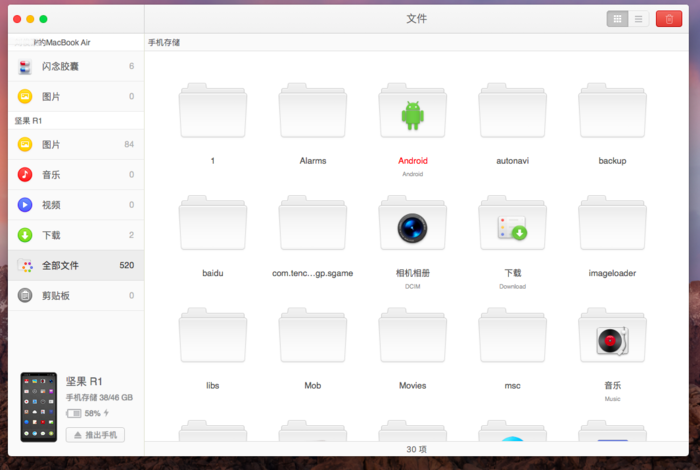Screen dimensions: 700x470
Task: Select 全部文件 in the sidebar
Action: tap(76, 265)
